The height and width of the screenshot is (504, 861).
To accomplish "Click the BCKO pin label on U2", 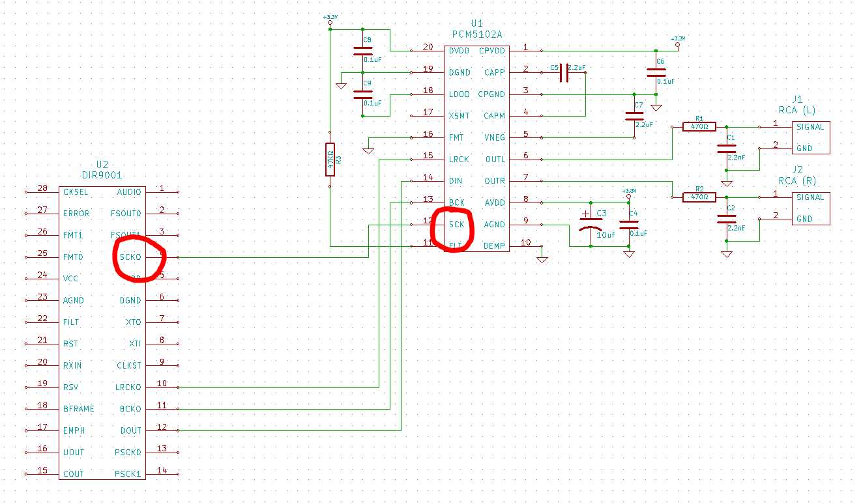I will [x=131, y=409].
